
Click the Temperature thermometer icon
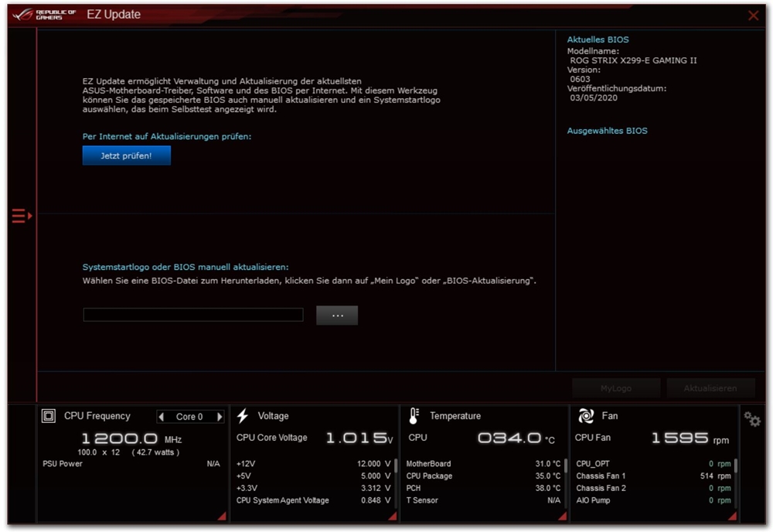tap(414, 416)
